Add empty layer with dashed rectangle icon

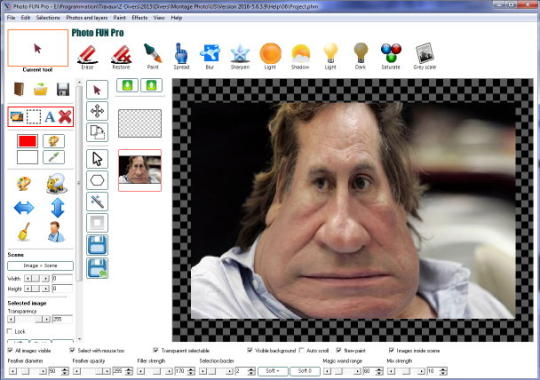[x=33, y=117]
